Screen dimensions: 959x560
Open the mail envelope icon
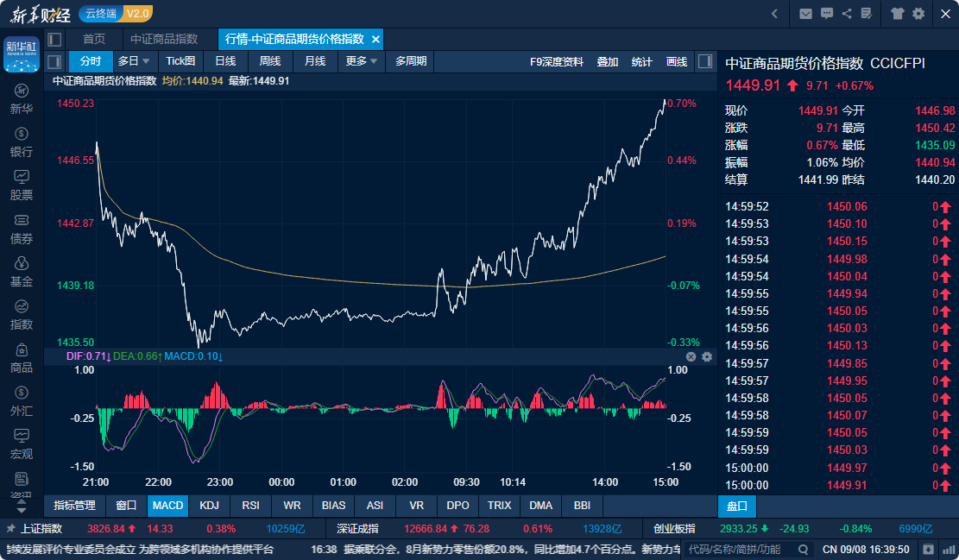click(805, 14)
